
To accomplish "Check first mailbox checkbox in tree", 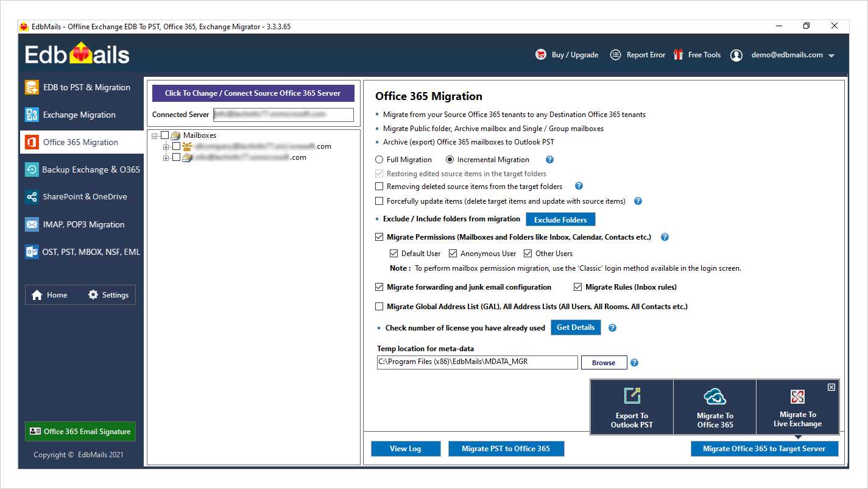I will pos(176,146).
